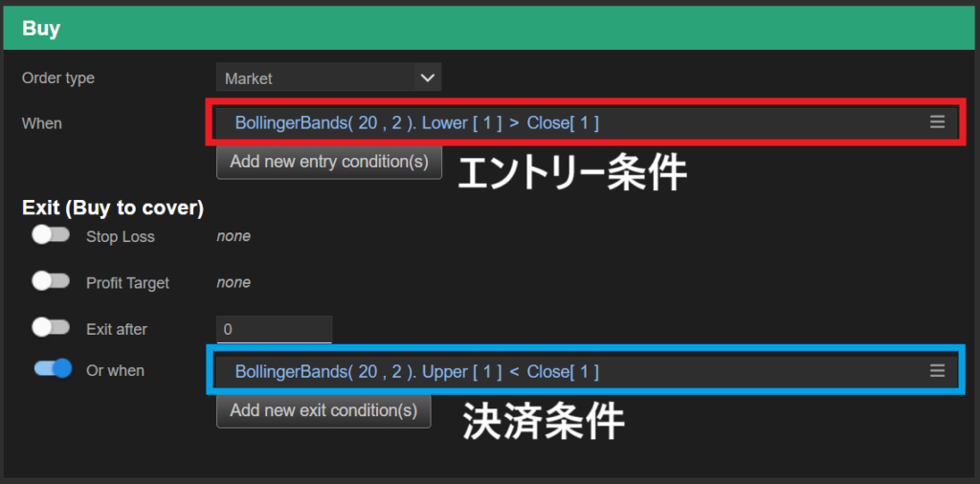Image resolution: width=980 pixels, height=484 pixels.
Task: Disable the Or when toggle
Action: (x=53, y=369)
